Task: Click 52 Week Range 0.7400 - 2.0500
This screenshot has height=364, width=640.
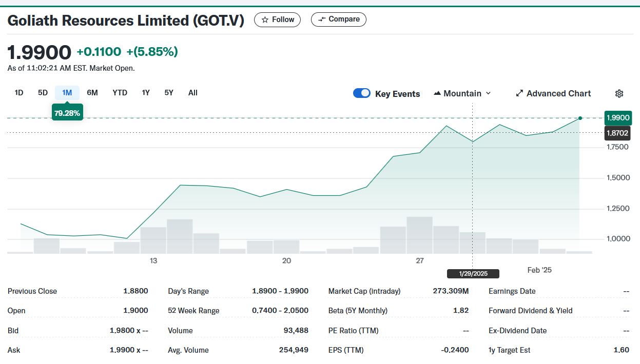Action: tap(280, 311)
